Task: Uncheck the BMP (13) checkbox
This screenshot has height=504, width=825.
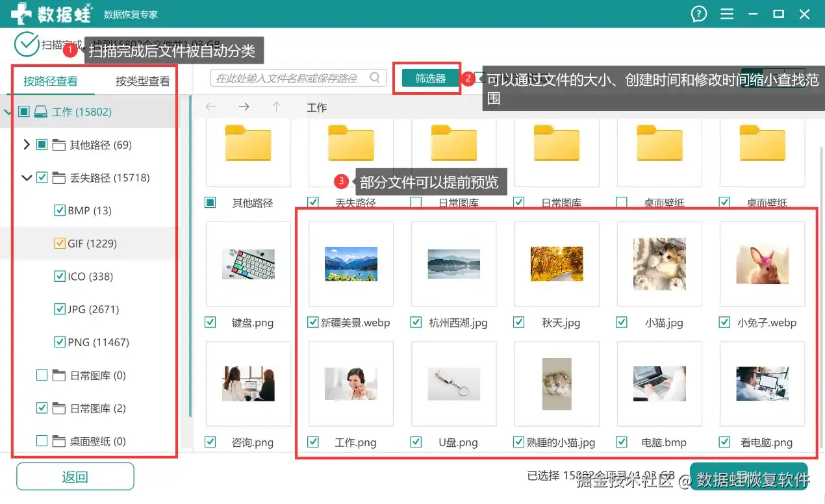Action: click(x=60, y=210)
